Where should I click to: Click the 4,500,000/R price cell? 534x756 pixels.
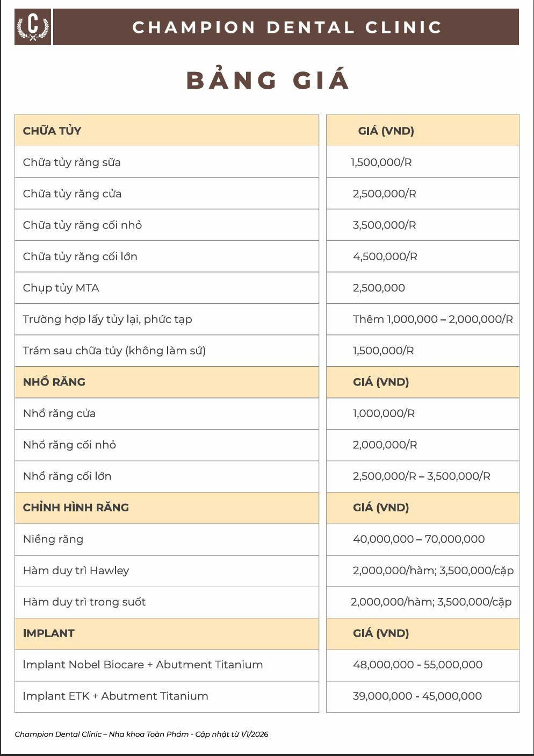tap(385, 256)
